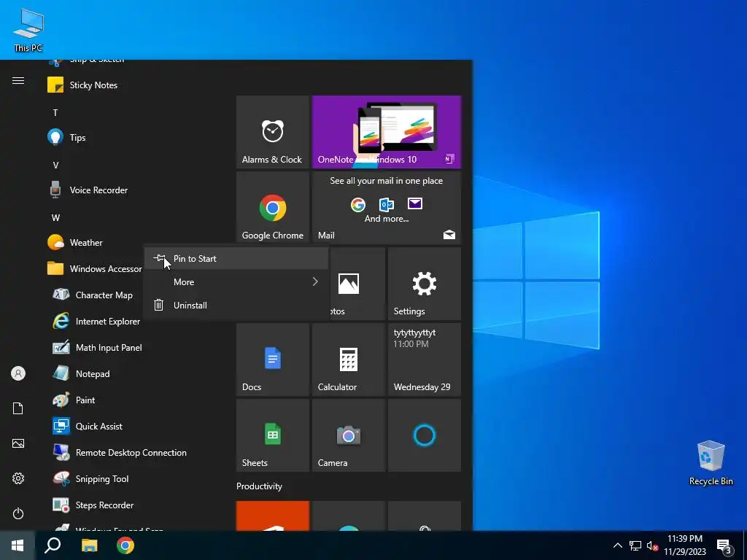Open Pictures from Start sidebar
Screen dimensions: 747x560
tap(18, 443)
